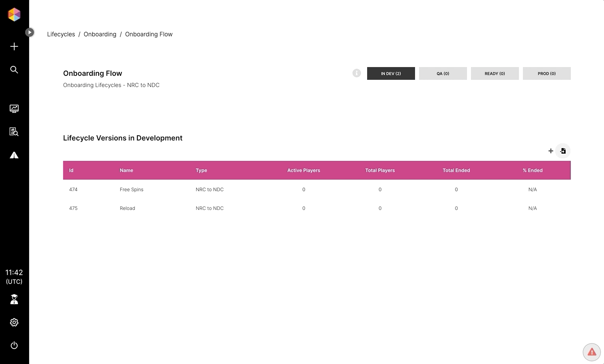Open search from the sidebar magnifier icon
The image size is (604, 364).
14,70
